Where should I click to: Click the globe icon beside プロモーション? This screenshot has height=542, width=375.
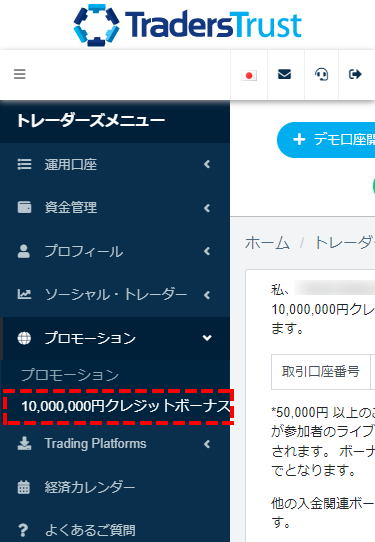(x=24, y=338)
